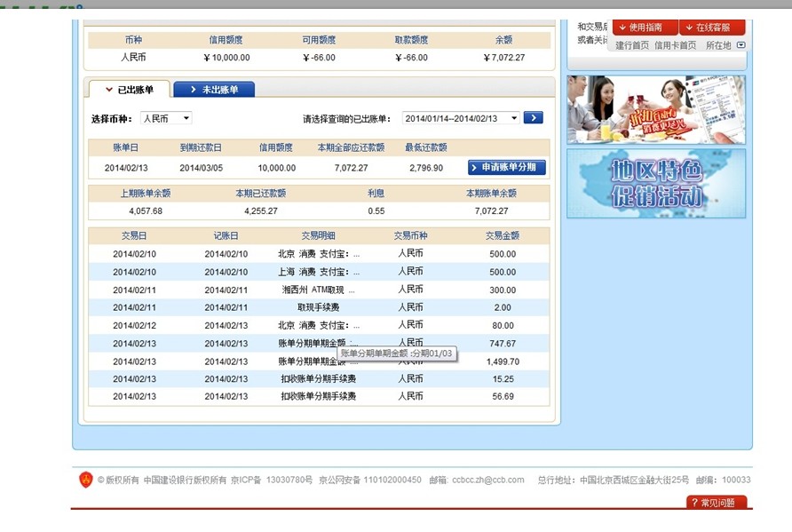Click the 常见问题 FAQ help button
Screen dimensions: 792x532
point(717,503)
